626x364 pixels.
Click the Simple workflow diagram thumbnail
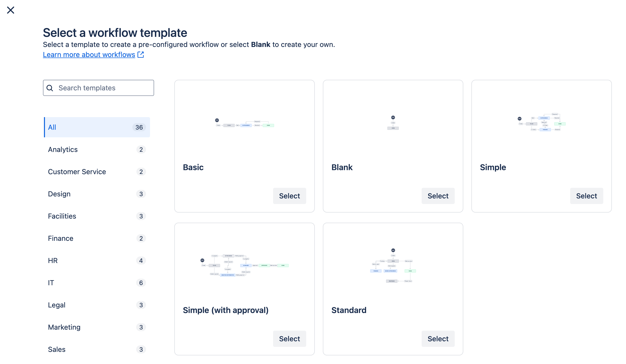click(x=541, y=122)
